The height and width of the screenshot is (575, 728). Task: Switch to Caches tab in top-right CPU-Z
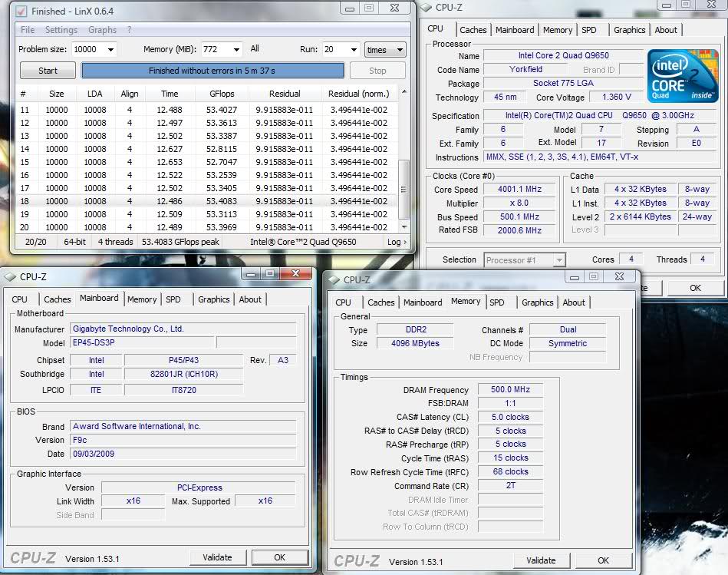pyautogui.click(x=473, y=30)
